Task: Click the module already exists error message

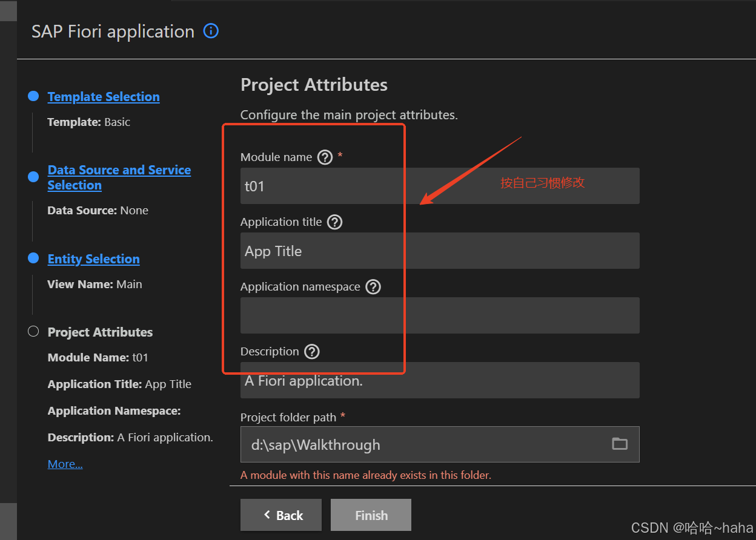Action: pyautogui.click(x=366, y=475)
